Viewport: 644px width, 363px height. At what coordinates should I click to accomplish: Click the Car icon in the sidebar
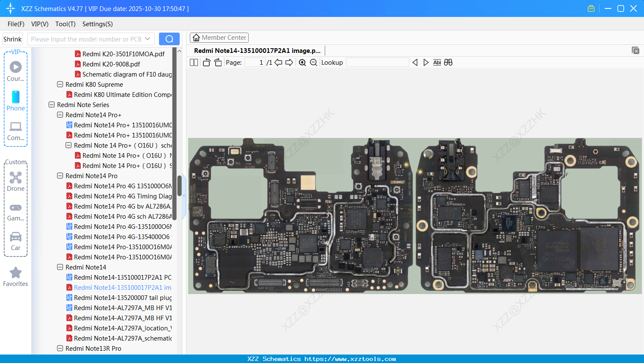(x=16, y=238)
